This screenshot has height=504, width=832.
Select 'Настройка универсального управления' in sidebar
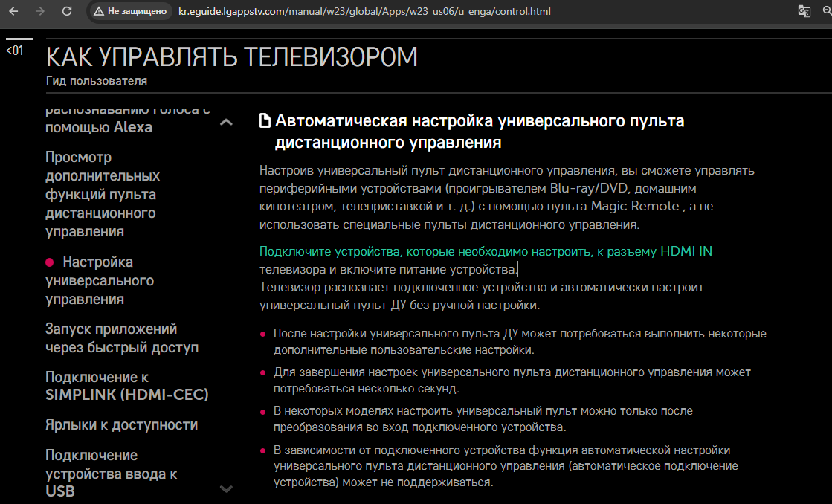pyautogui.click(x=100, y=280)
